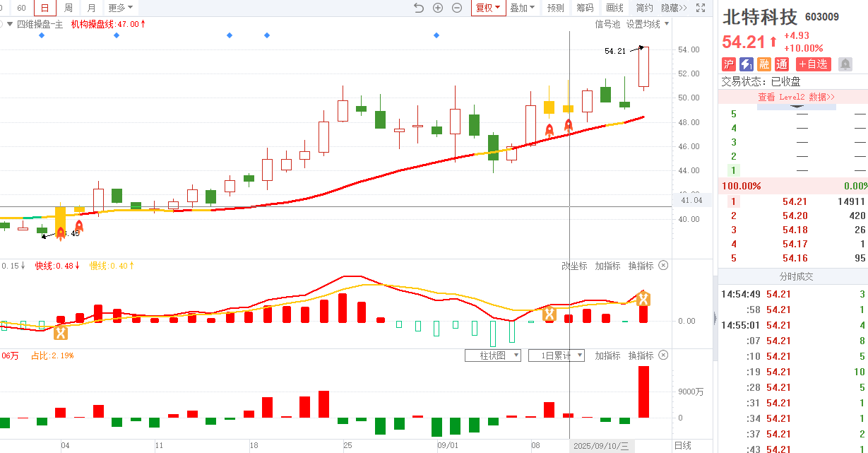The image size is (868, 453).
Task: Open the 复权 adjustment dropdown
Action: pyautogui.click(x=487, y=8)
